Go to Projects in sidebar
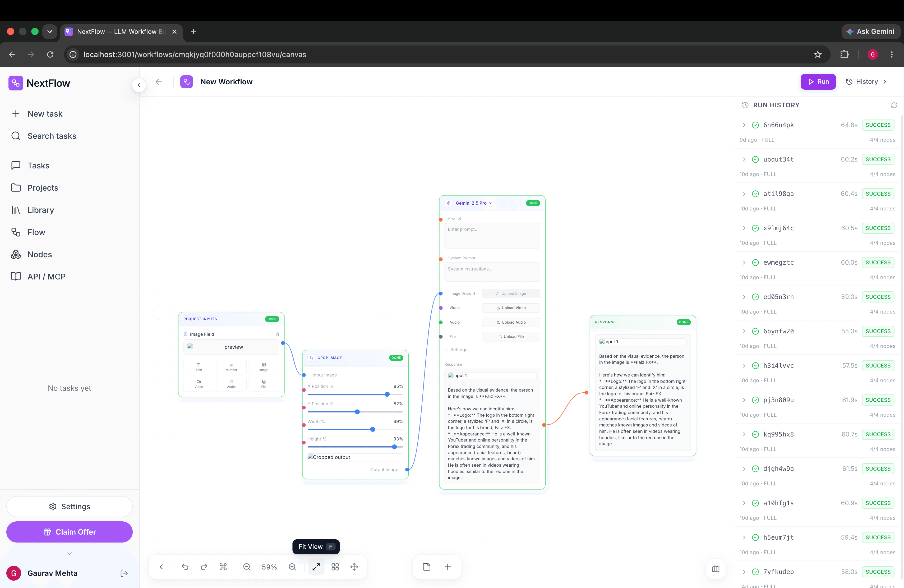This screenshot has height=588, width=904. 70,188
